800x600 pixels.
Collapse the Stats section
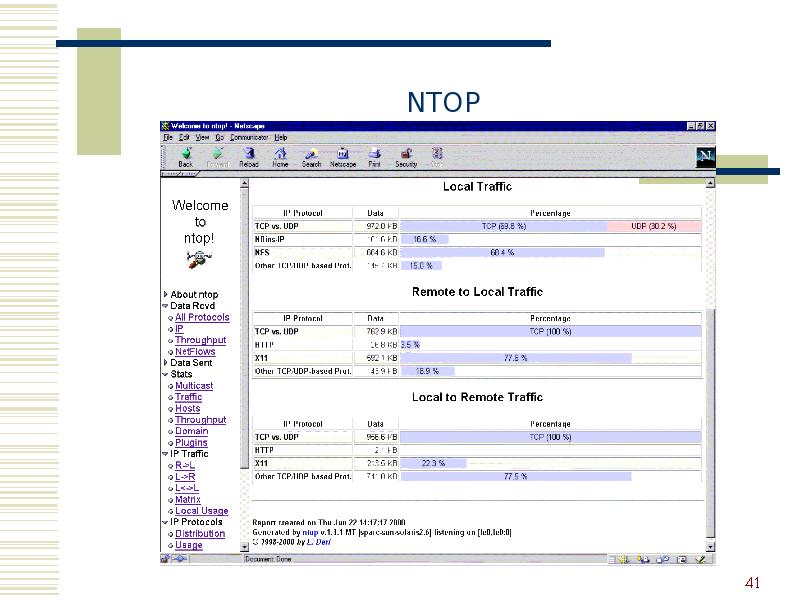click(x=166, y=374)
